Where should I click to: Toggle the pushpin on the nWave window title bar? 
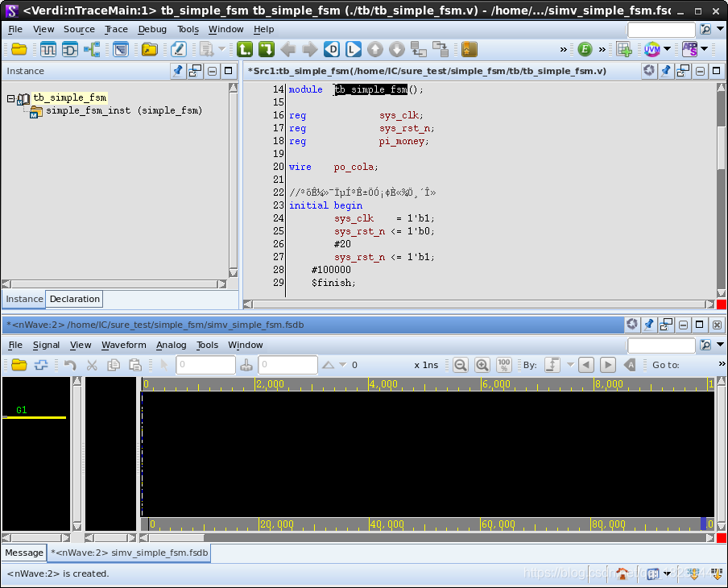click(649, 325)
